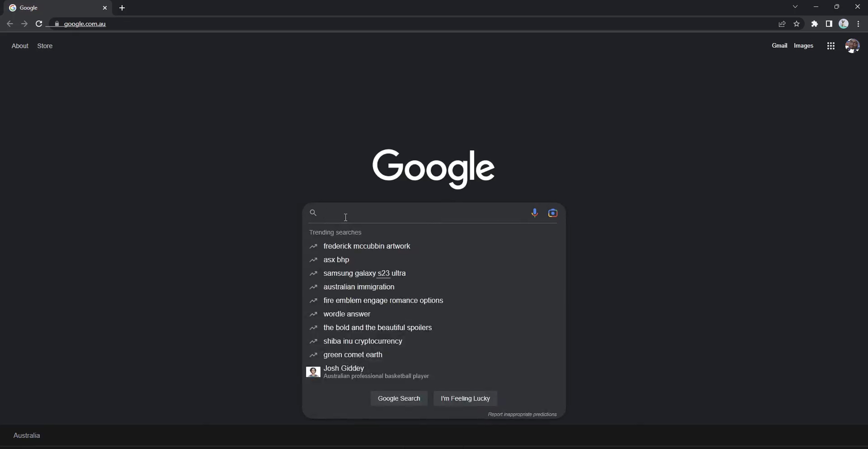Select the Josh Giddey suggestion
This screenshot has width=868, height=449.
pyautogui.click(x=434, y=372)
